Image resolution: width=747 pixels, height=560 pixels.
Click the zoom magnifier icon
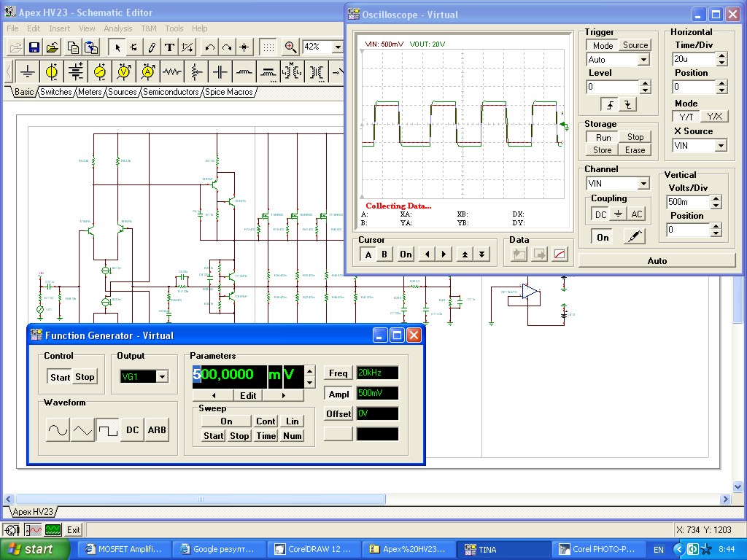[290, 47]
